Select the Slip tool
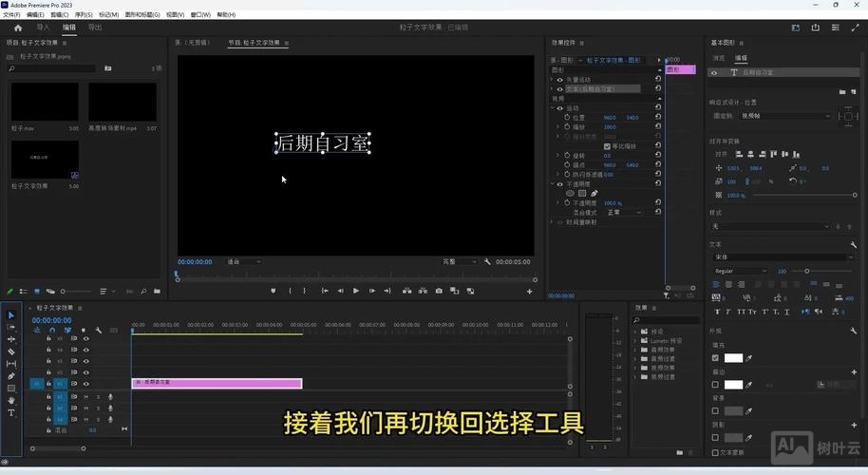 pos(11,364)
